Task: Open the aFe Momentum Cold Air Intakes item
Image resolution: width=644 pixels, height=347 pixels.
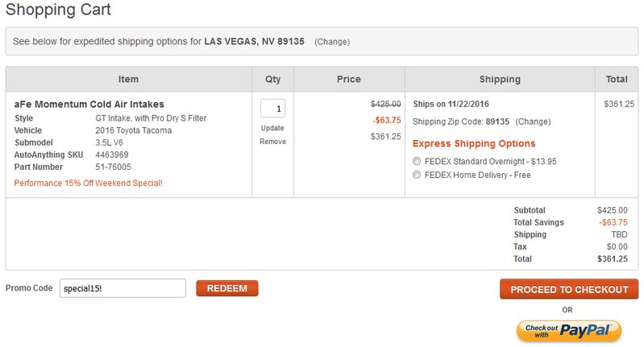Action: [89, 104]
